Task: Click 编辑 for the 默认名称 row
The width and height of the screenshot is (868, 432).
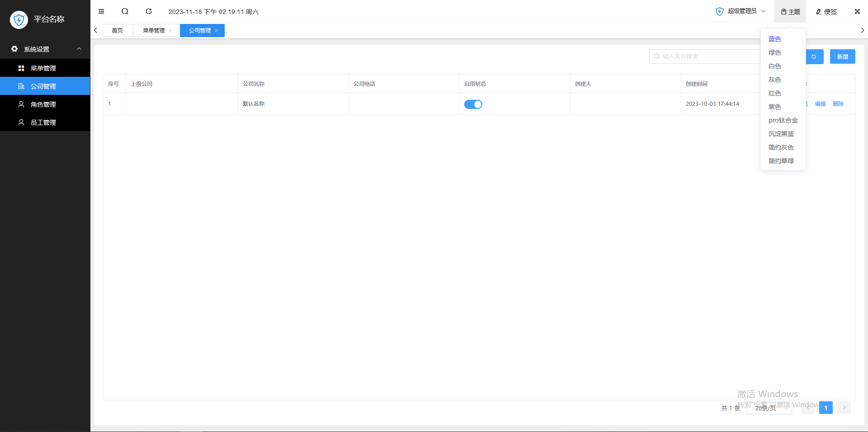Action: click(820, 104)
